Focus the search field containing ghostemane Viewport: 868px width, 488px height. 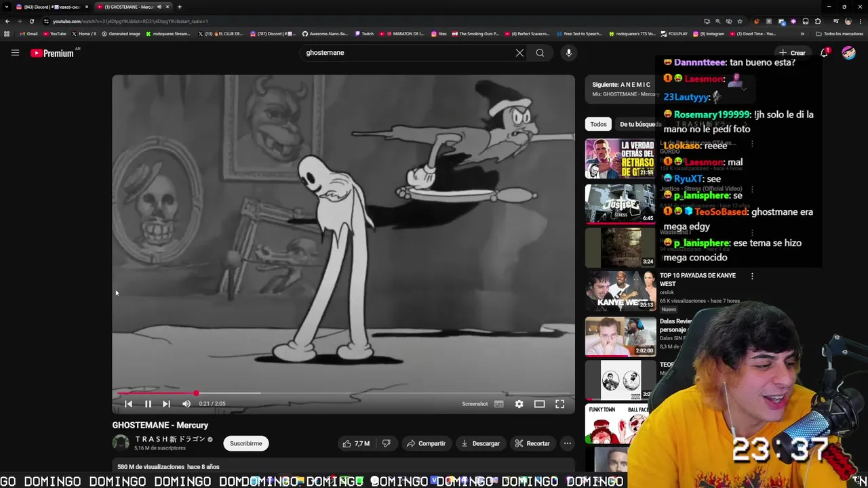pyautogui.click(x=407, y=53)
